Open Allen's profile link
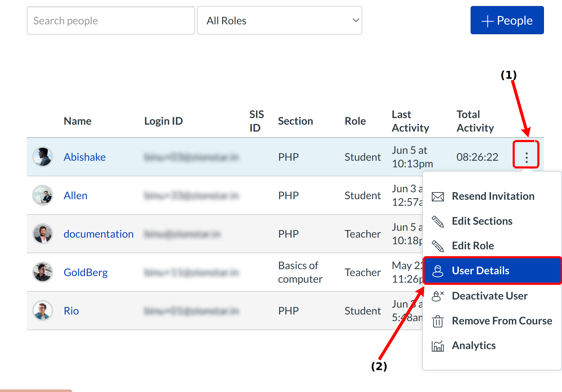The height and width of the screenshot is (392, 562). pyautogui.click(x=75, y=196)
